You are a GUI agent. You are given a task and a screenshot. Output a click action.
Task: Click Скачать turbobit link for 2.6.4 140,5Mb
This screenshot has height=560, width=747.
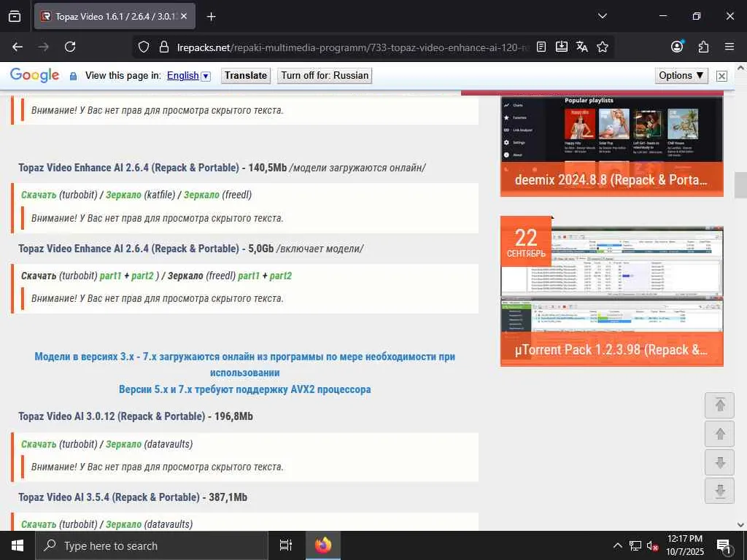click(39, 195)
